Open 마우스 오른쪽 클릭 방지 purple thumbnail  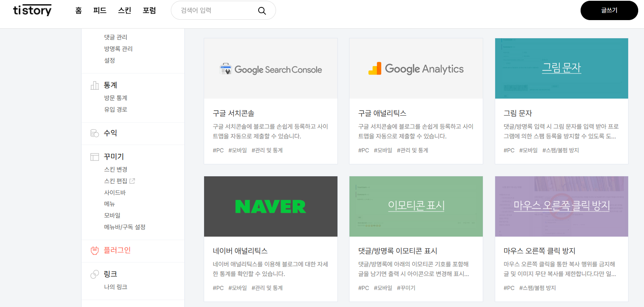click(x=562, y=206)
